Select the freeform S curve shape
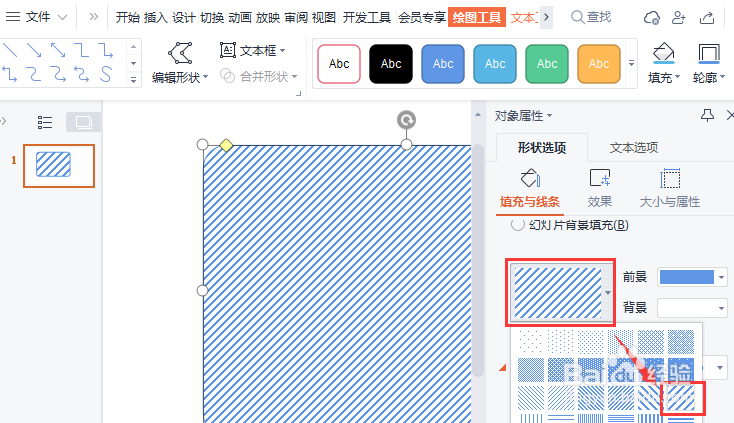734x423 pixels. [x=106, y=74]
